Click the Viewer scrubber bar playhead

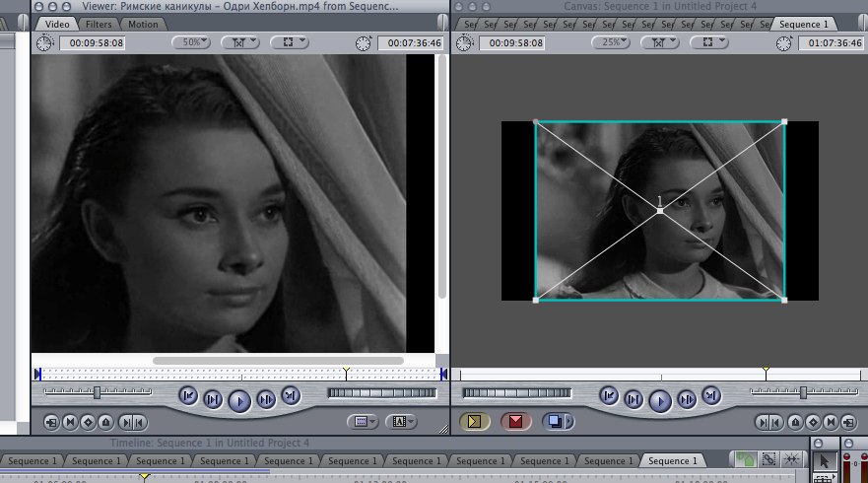346,372
